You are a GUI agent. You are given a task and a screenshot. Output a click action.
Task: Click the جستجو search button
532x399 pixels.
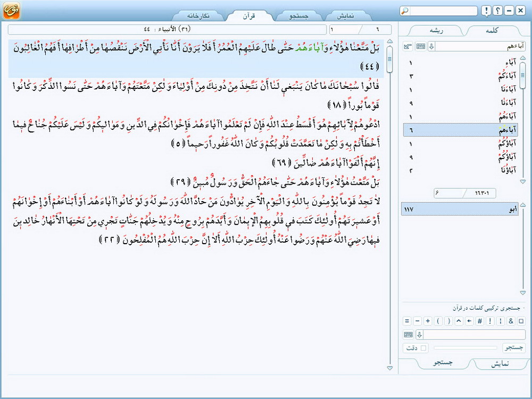click(x=514, y=348)
